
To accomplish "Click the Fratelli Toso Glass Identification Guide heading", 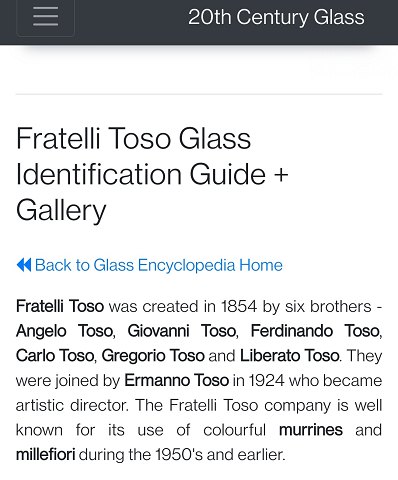I will click(152, 174).
